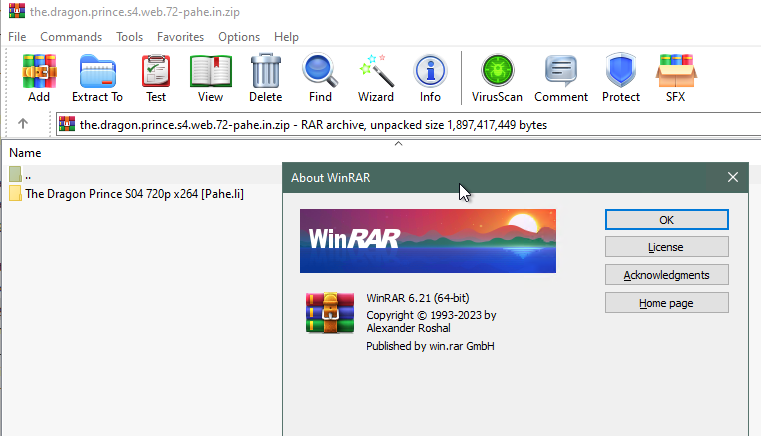761x436 pixels.
Task: Open the Acknowledgments button
Action: [666, 275]
